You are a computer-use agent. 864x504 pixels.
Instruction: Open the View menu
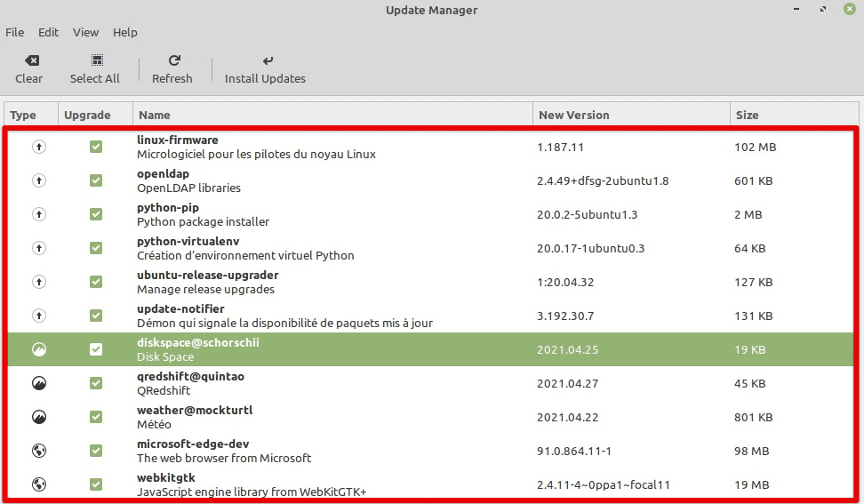(85, 33)
